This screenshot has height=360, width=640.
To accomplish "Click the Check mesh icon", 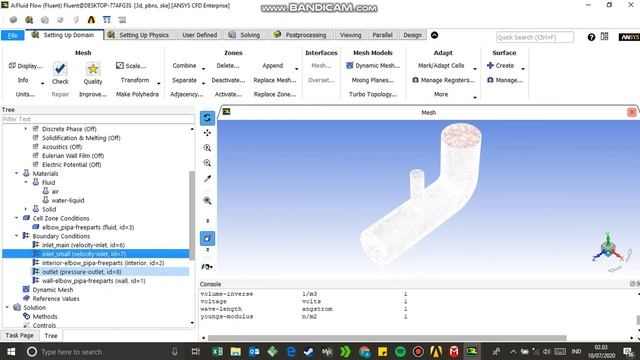I will click(x=60, y=69).
